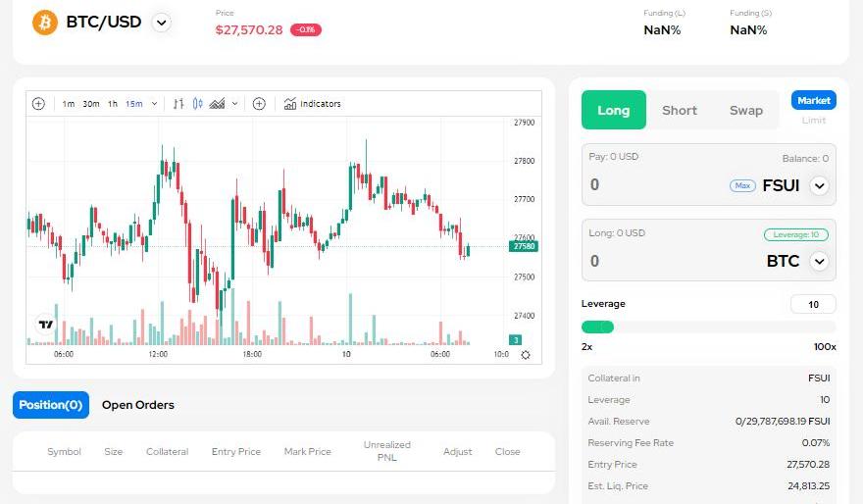Open the BTC long token dropdown
The width and height of the screenshot is (863, 504).
coord(820,262)
